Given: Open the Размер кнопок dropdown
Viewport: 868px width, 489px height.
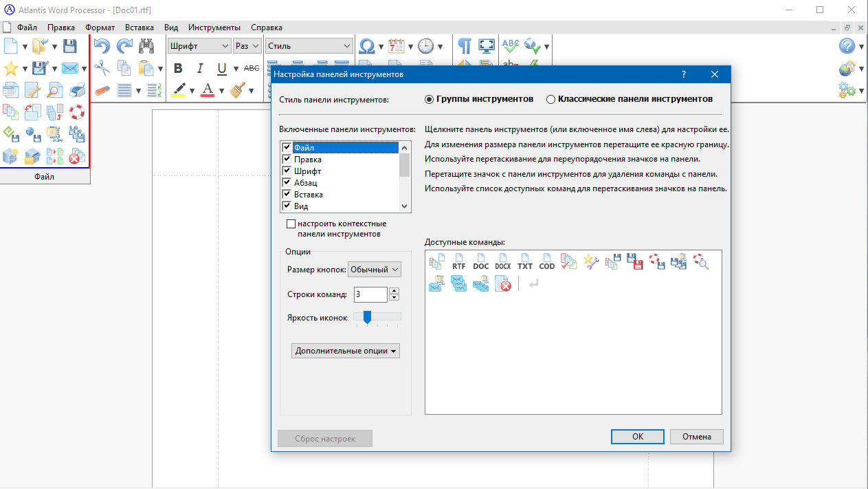Looking at the screenshot, I should (x=375, y=270).
